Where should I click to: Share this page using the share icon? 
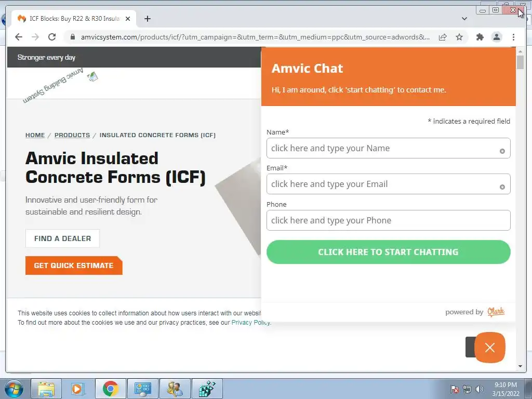coord(443,37)
